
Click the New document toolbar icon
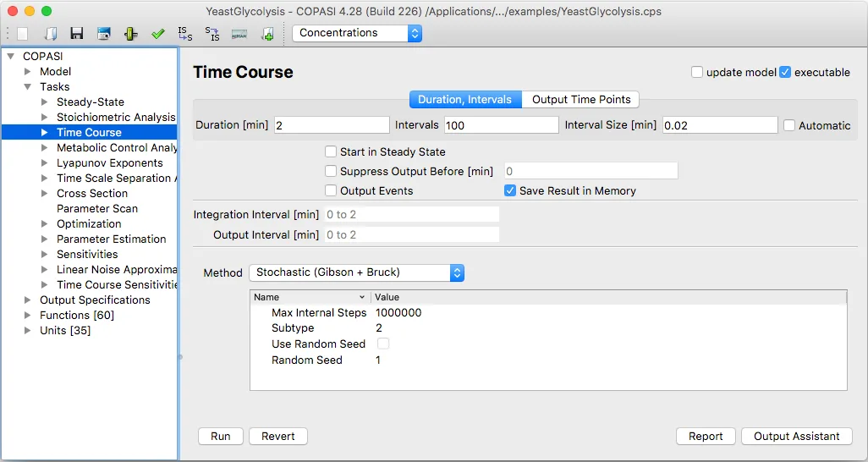click(22, 34)
